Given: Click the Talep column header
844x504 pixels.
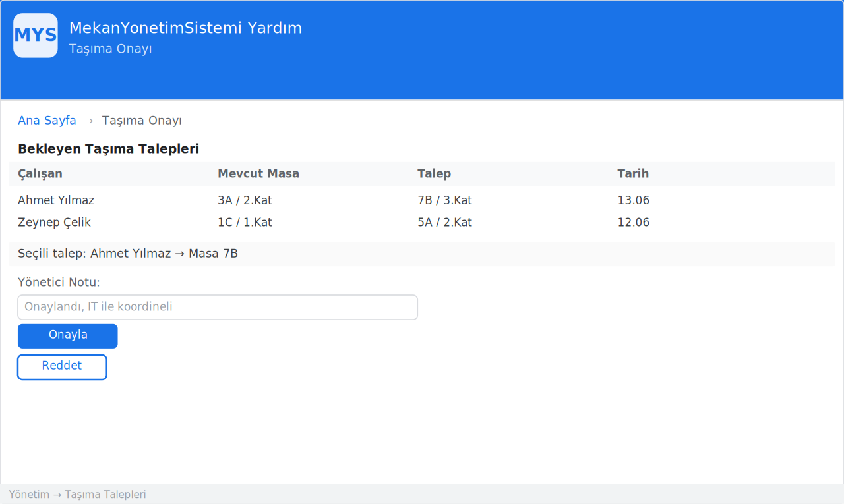Looking at the screenshot, I should (435, 174).
